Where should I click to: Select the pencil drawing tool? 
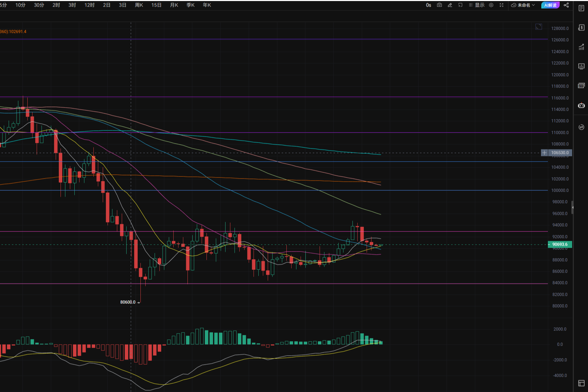(x=450, y=5)
